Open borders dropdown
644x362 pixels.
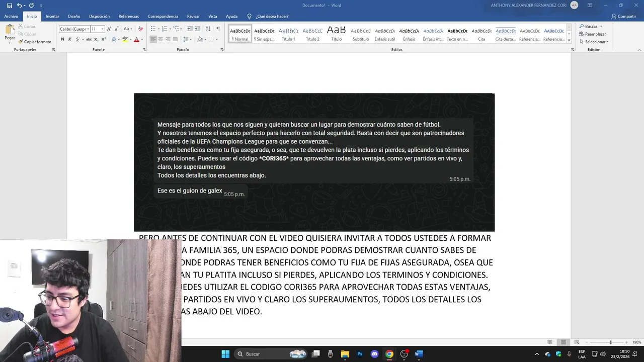pos(216,39)
